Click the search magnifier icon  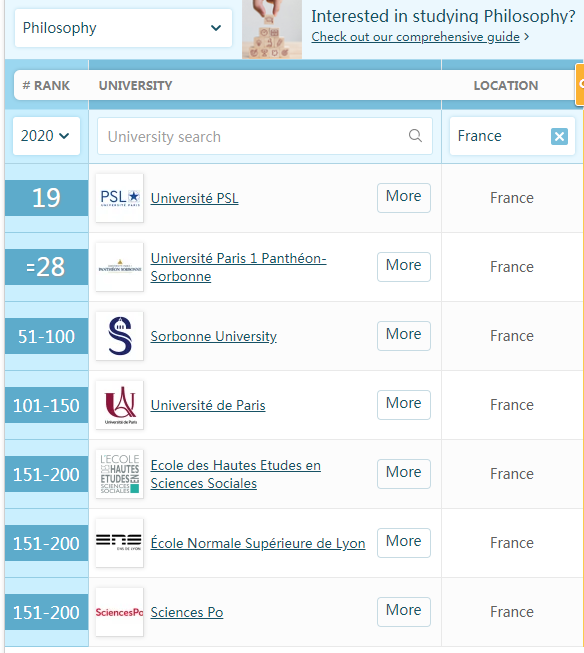(415, 135)
